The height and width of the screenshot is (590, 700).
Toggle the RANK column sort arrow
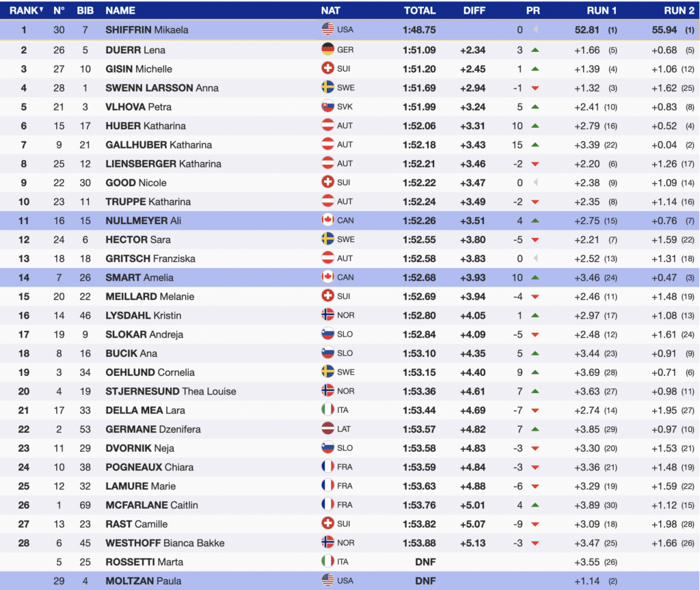41,10
